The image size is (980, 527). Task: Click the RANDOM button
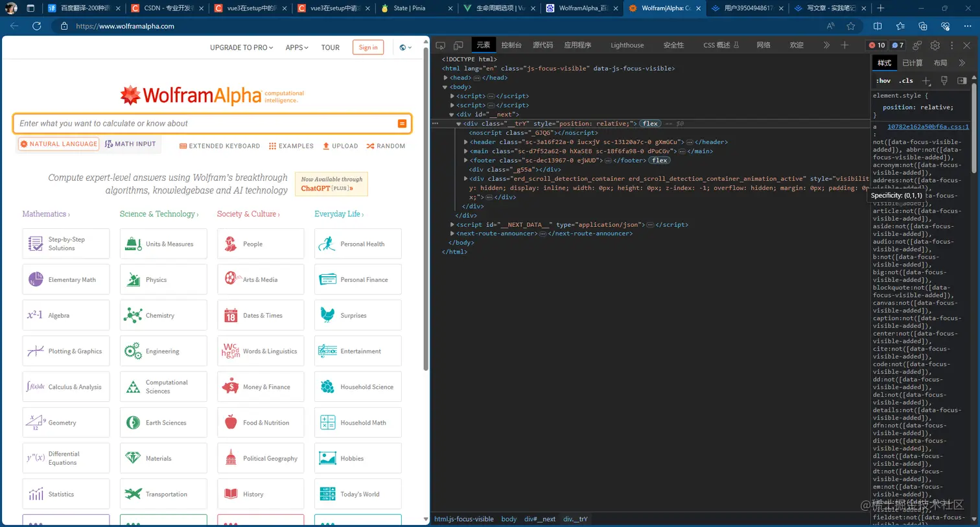point(386,146)
